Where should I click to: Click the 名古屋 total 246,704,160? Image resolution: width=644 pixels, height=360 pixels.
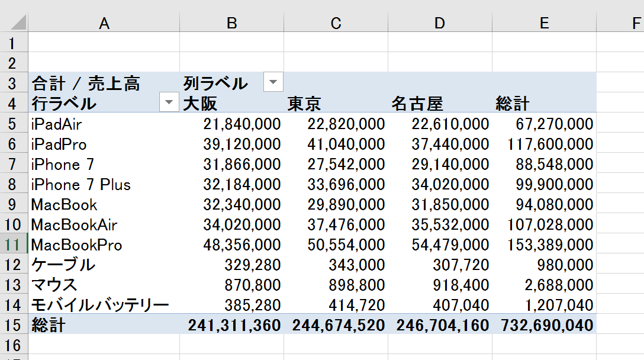[x=443, y=326]
